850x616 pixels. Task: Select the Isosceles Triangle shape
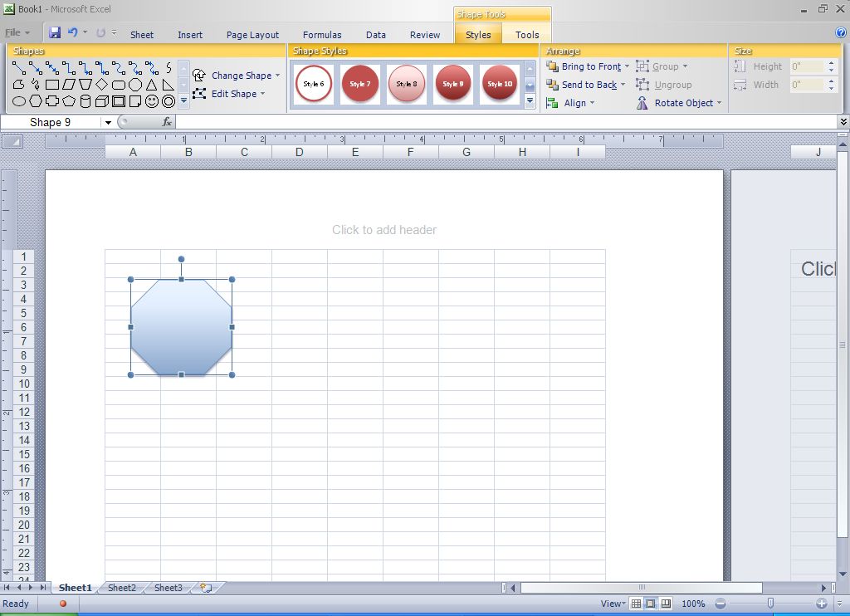click(x=153, y=83)
